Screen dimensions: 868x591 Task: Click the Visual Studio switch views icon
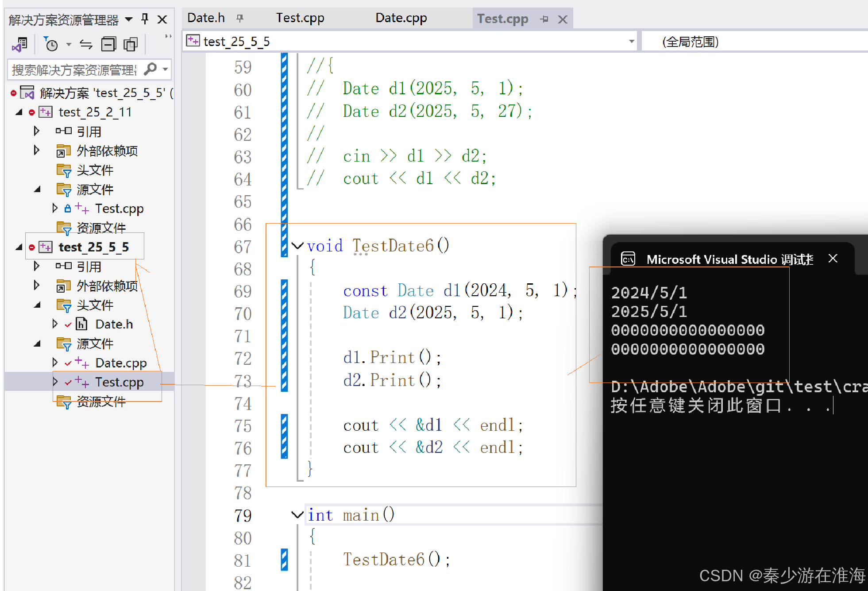click(20, 44)
